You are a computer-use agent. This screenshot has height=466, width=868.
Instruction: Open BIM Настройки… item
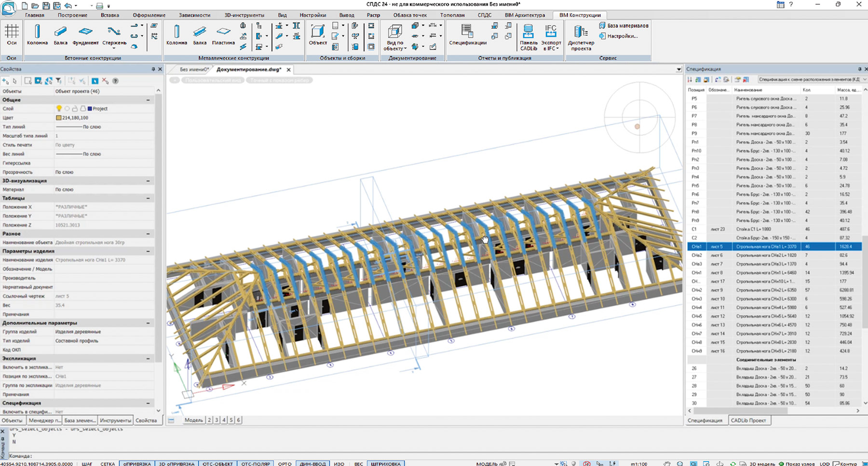[619, 36]
